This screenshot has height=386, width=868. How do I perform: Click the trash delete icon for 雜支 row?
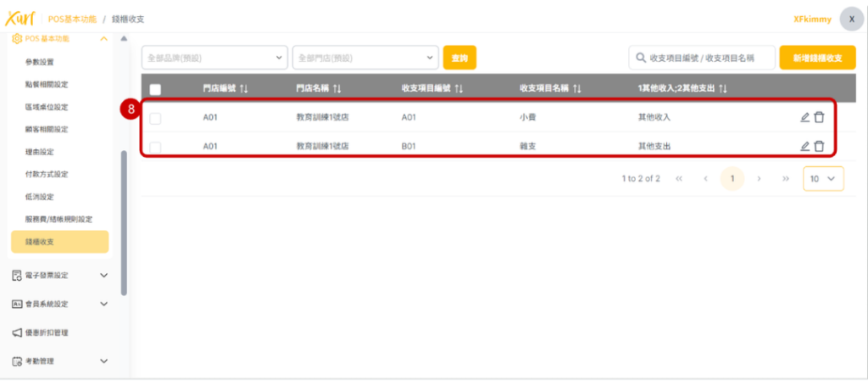tap(819, 146)
